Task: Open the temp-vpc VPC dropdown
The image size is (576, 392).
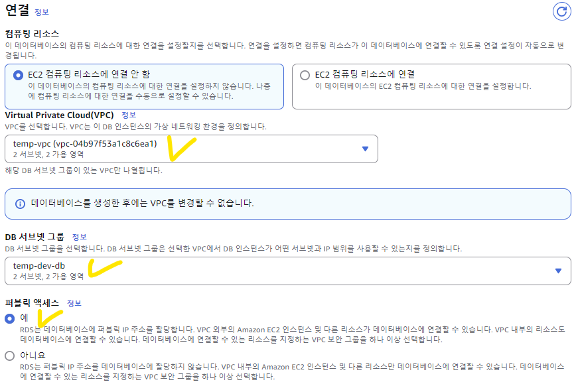Action: (x=191, y=149)
